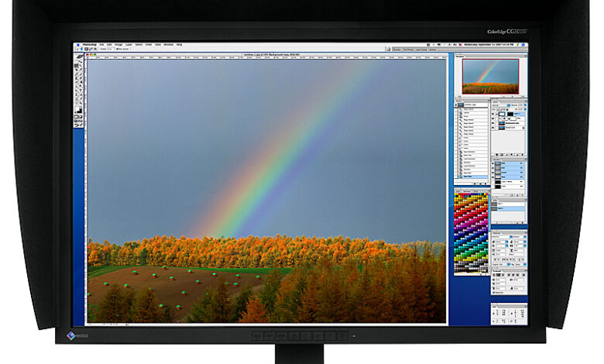Open the blend mode dropdown in the Layers panel
Screen dimensions: 604x364
click(x=501, y=105)
